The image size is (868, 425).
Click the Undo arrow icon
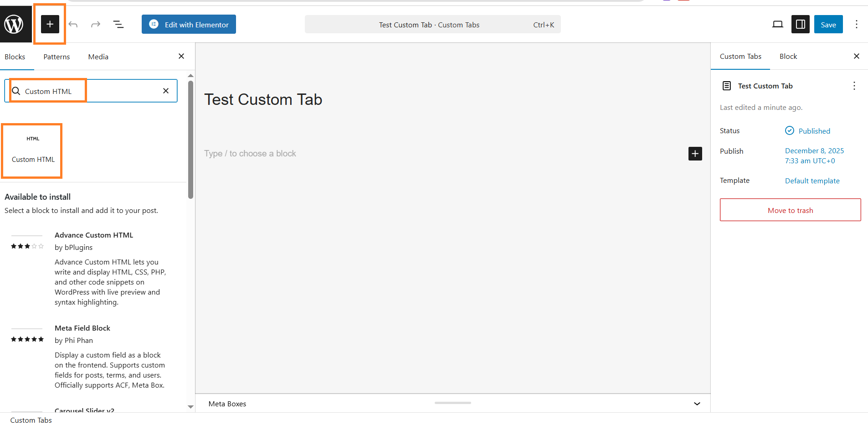pyautogui.click(x=73, y=24)
